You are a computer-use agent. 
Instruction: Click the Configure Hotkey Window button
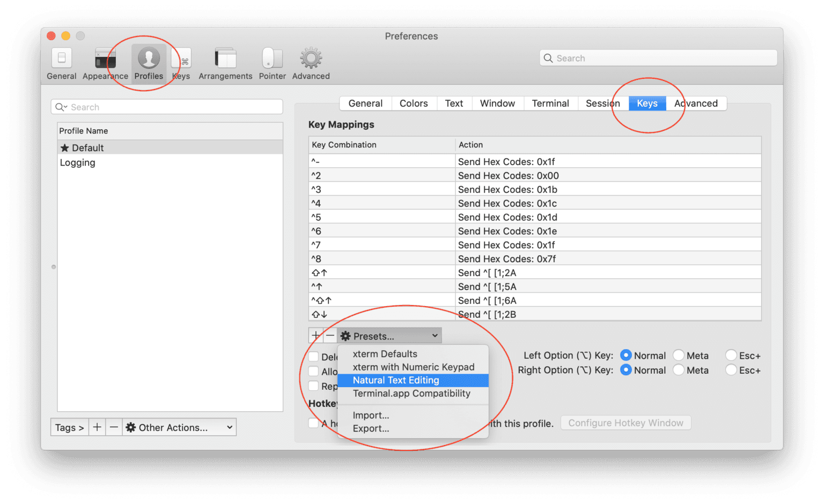coord(625,423)
